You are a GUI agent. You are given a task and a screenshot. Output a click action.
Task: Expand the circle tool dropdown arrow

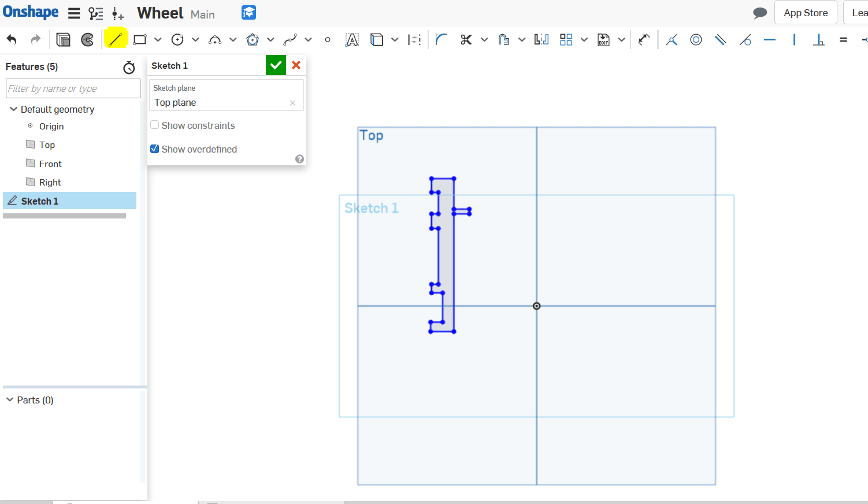(x=195, y=39)
